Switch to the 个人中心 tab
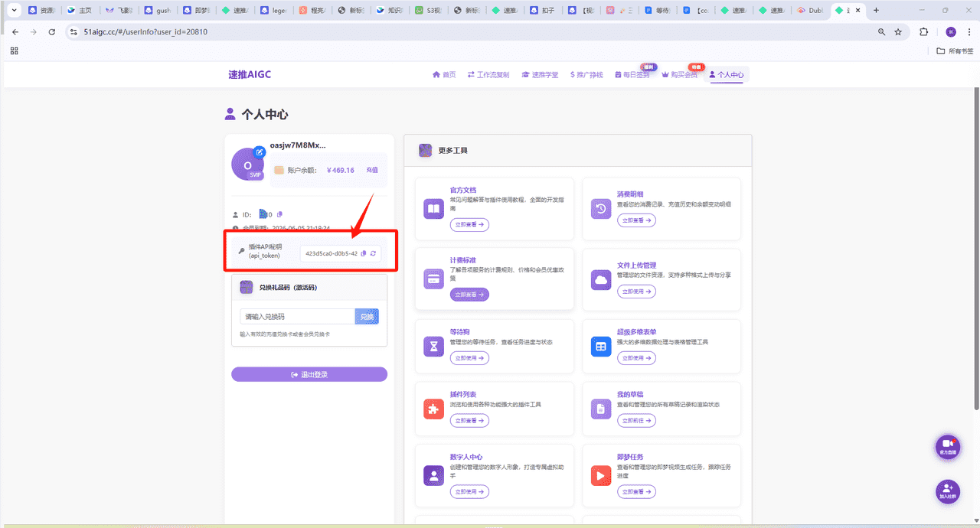 [x=726, y=74]
